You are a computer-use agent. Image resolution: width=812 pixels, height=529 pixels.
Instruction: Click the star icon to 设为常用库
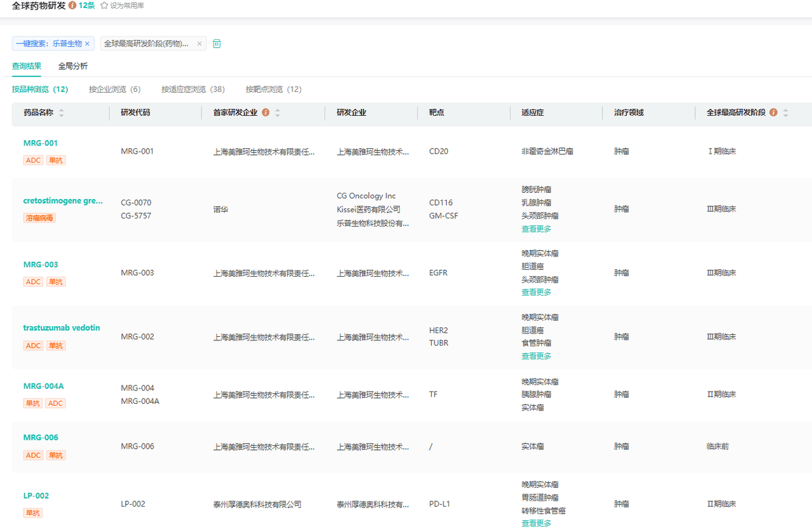click(104, 5)
